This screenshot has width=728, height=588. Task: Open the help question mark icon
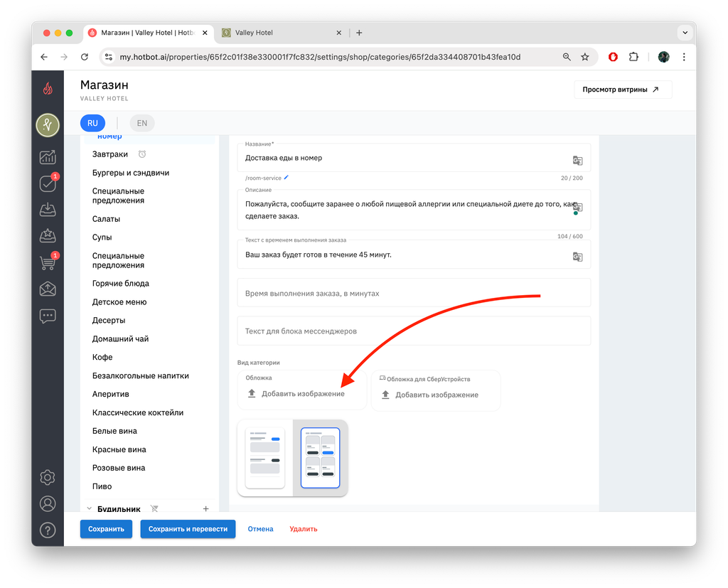48,530
